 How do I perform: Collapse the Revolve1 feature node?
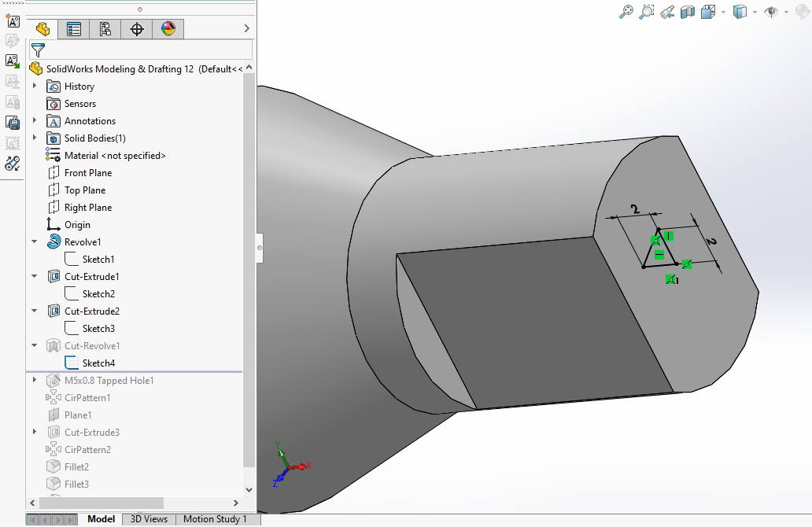(x=35, y=242)
